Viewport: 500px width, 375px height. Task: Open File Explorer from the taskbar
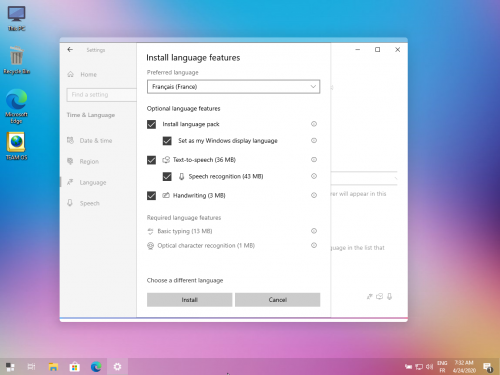(53, 367)
